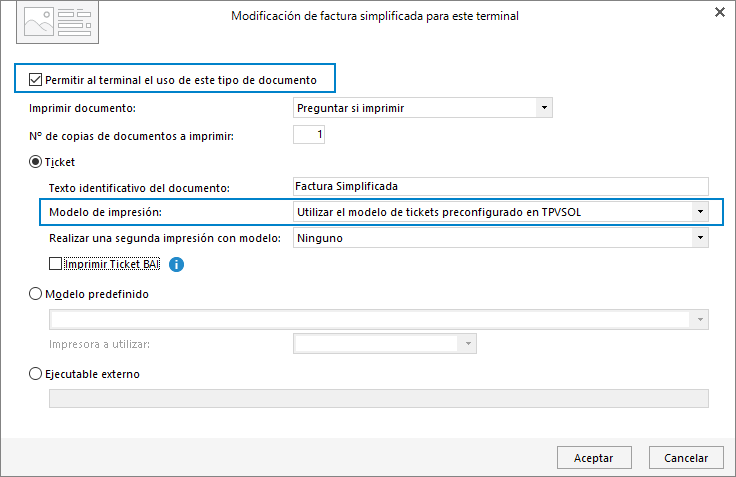Choose the Modelo predefinido radio option
The height and width of the screenshot is (477, 736).
coord(36,294)
